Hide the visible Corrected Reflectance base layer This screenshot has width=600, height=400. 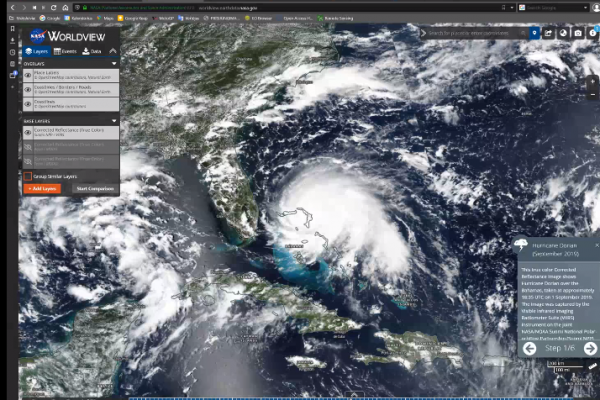coord(28,132)
